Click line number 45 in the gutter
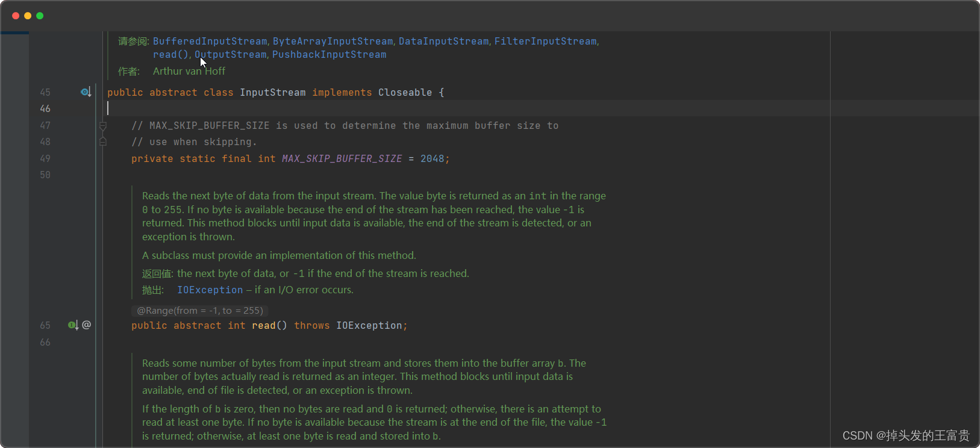 45,92
